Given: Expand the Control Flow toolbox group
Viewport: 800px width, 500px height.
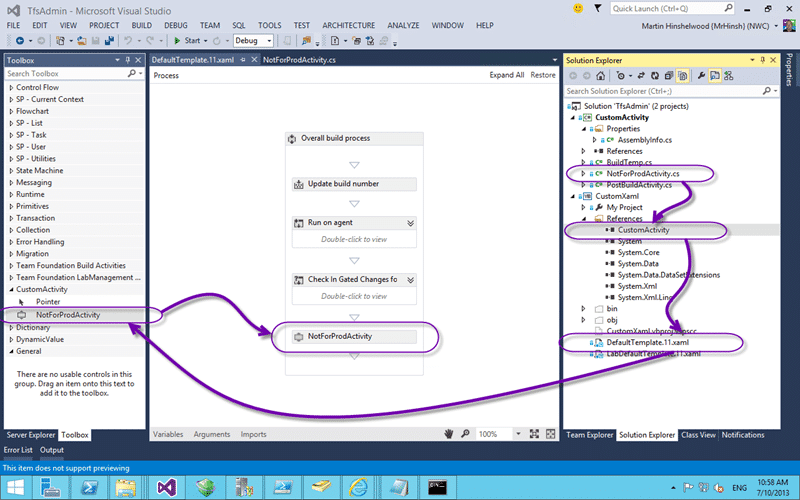Looking at the screenshot, I should coord(11,87).
